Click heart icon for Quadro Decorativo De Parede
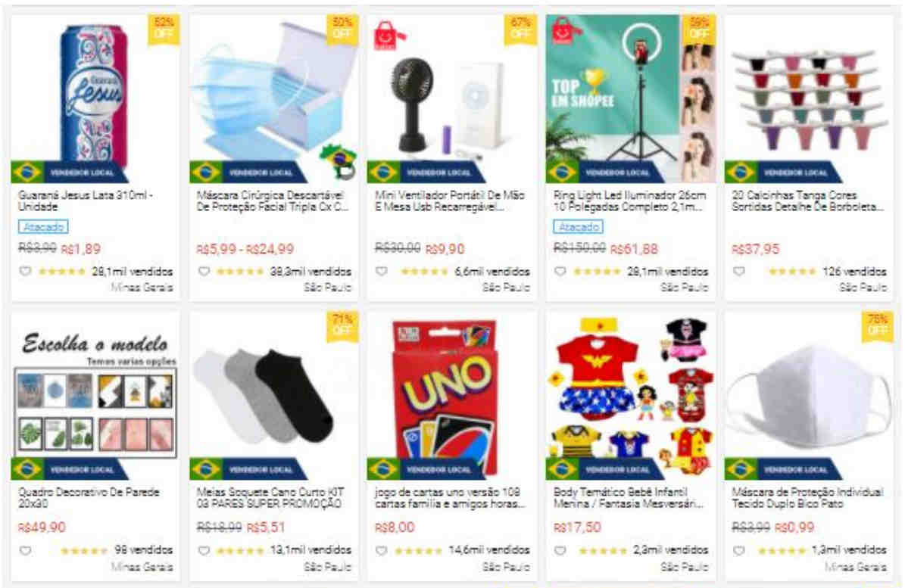The height and width of the screenshot is (588, 905). tap(26, 550)
